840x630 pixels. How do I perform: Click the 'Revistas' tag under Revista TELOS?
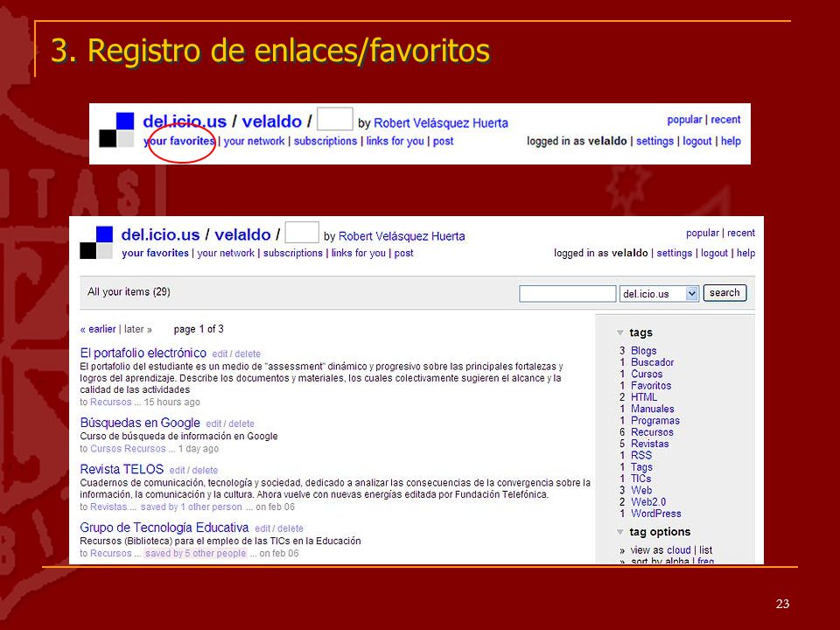108,507
